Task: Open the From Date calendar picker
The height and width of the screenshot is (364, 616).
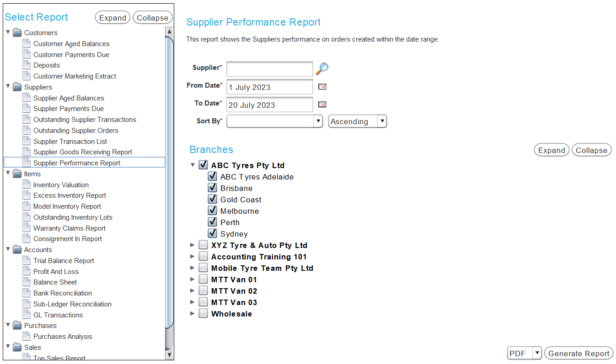Action: tap(322, 87)
